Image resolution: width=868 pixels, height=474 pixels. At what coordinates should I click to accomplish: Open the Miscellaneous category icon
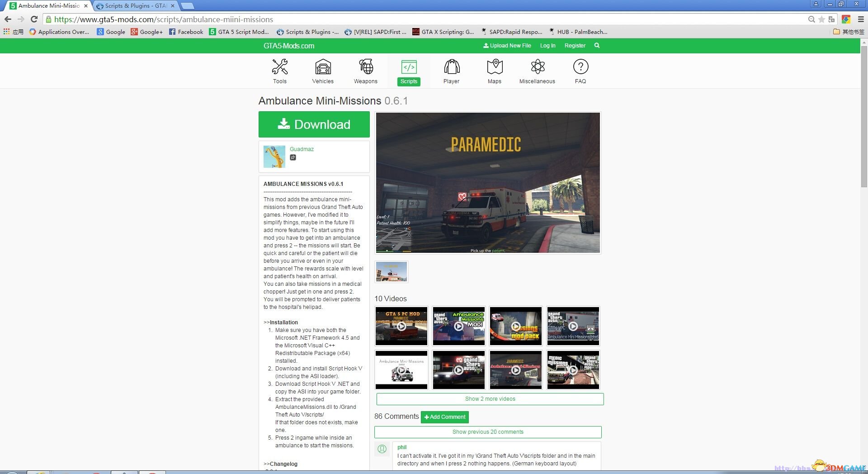538,67
